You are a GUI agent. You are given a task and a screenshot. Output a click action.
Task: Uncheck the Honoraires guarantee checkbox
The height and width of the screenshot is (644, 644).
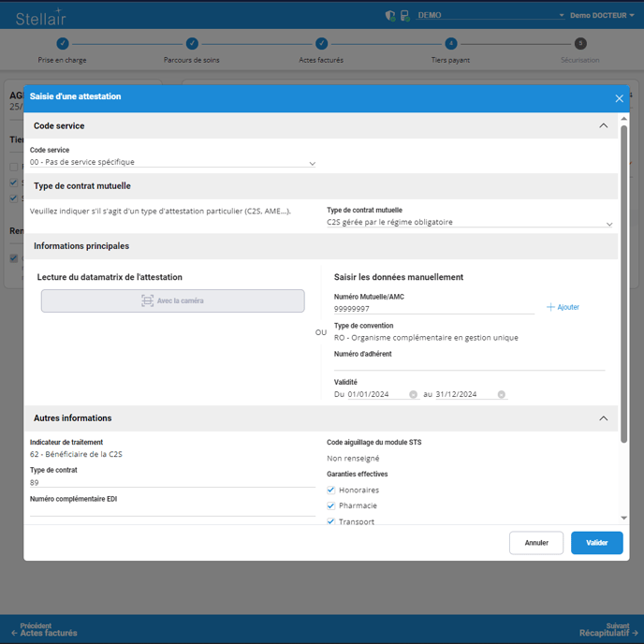pos(330,490)
